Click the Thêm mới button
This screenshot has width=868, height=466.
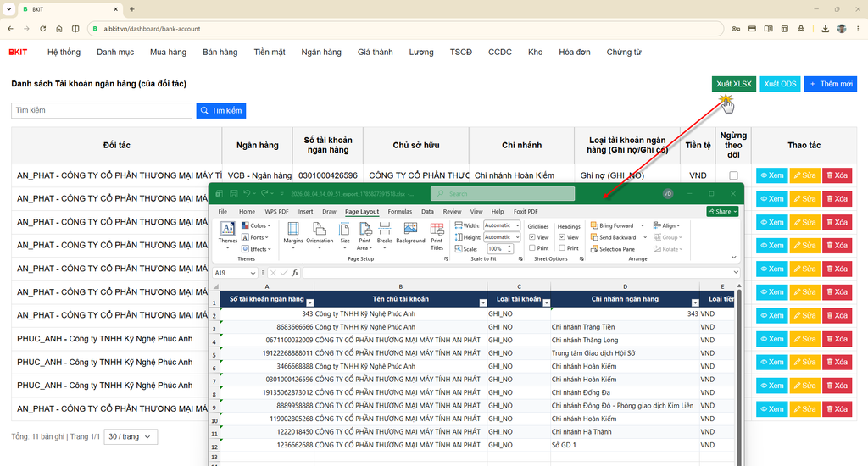click(x=831, y=84)
